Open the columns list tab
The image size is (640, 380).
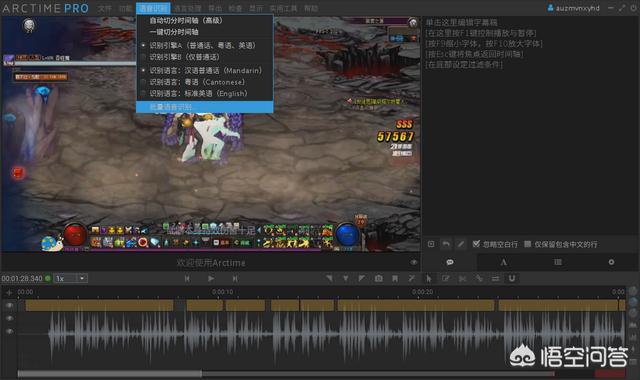(558, 262)
